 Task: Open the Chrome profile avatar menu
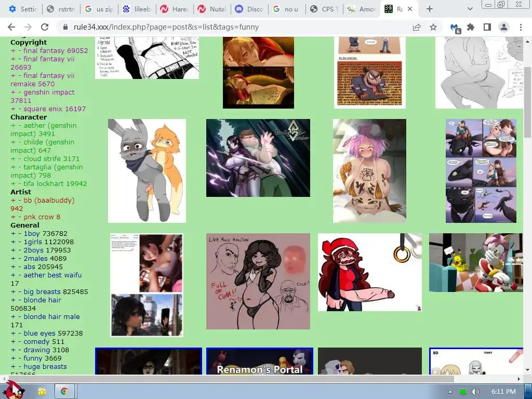click(x=504, y=27)
